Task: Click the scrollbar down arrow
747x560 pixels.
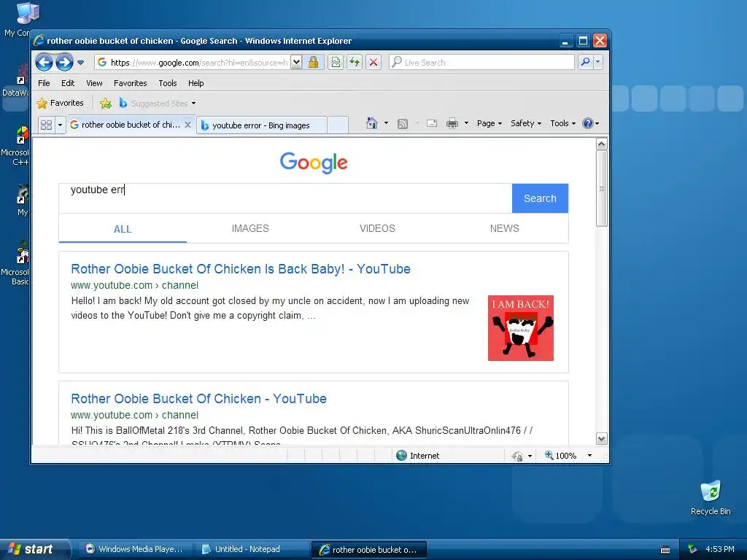Action: pos(602,438)
